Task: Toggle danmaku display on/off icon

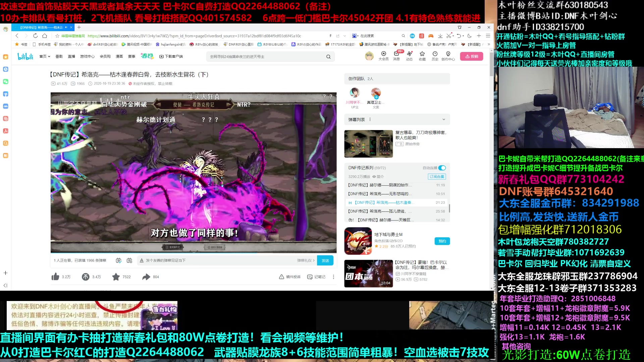Action: click(118, 260)
